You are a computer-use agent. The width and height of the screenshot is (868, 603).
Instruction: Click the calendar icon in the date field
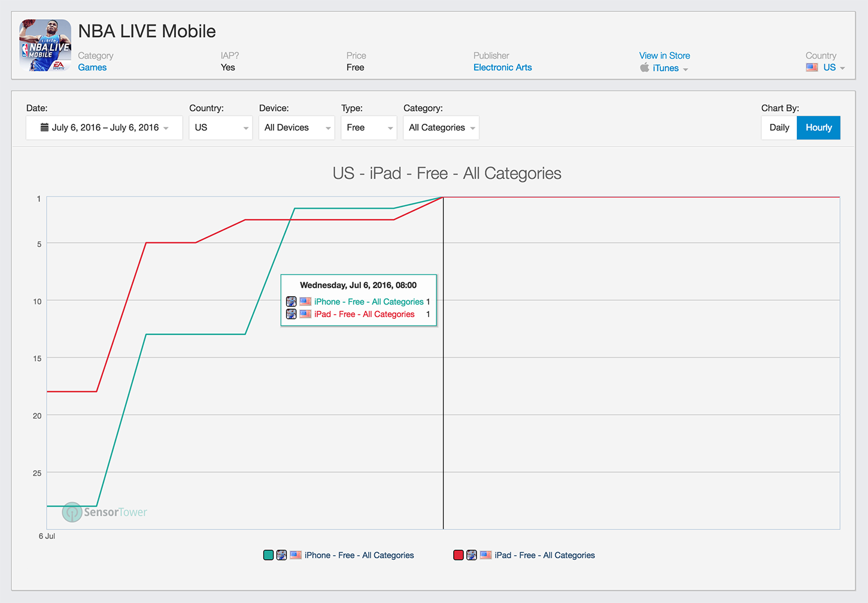[x=44, y=127]
